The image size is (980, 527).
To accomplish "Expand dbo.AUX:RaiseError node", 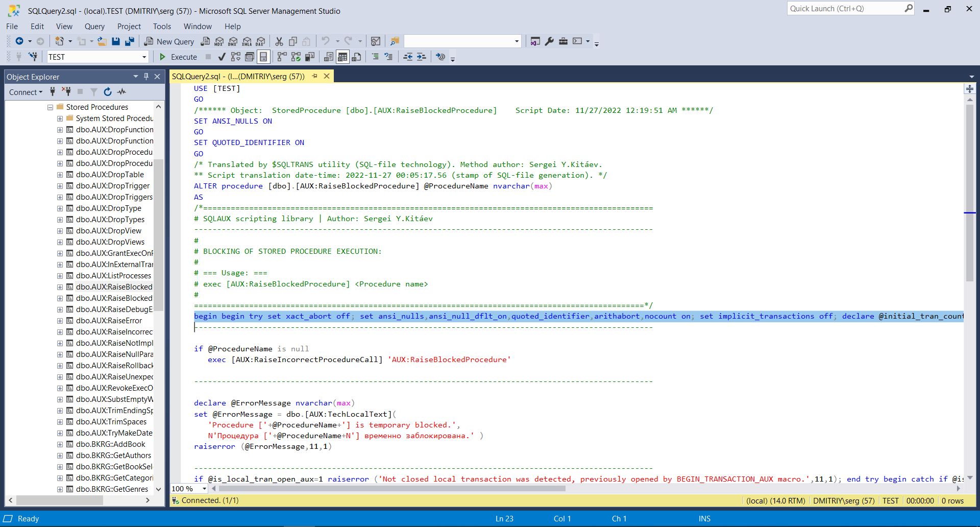I will (60, 321).
